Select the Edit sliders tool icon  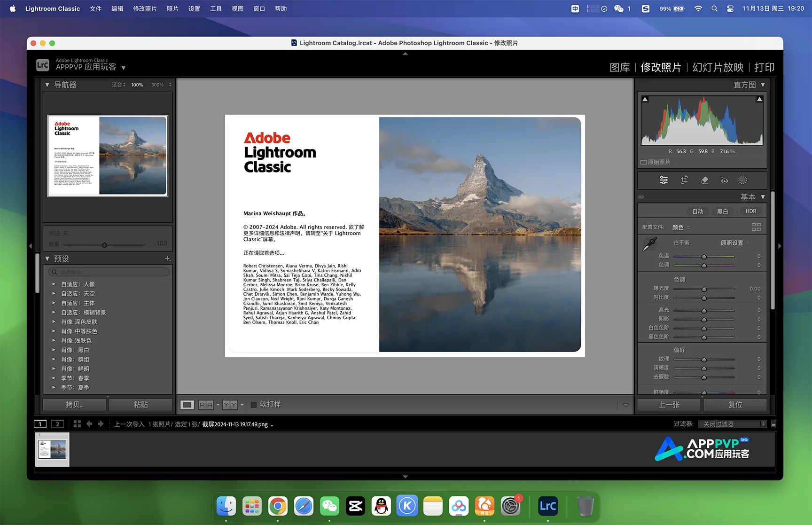click(664, 180)
